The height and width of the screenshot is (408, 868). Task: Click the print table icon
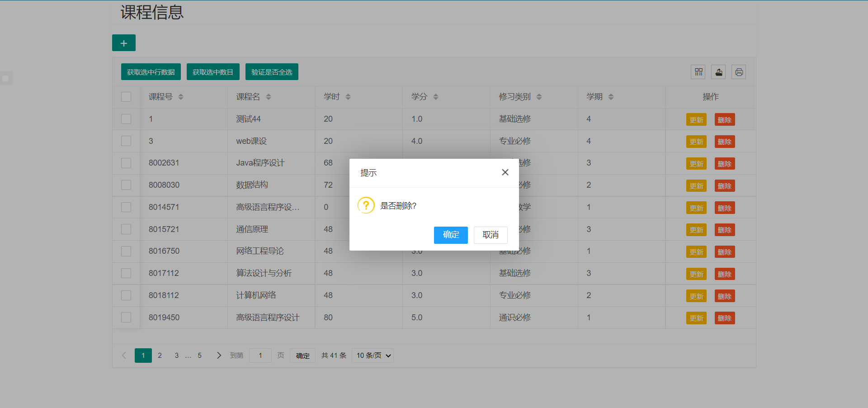point(739,72)
